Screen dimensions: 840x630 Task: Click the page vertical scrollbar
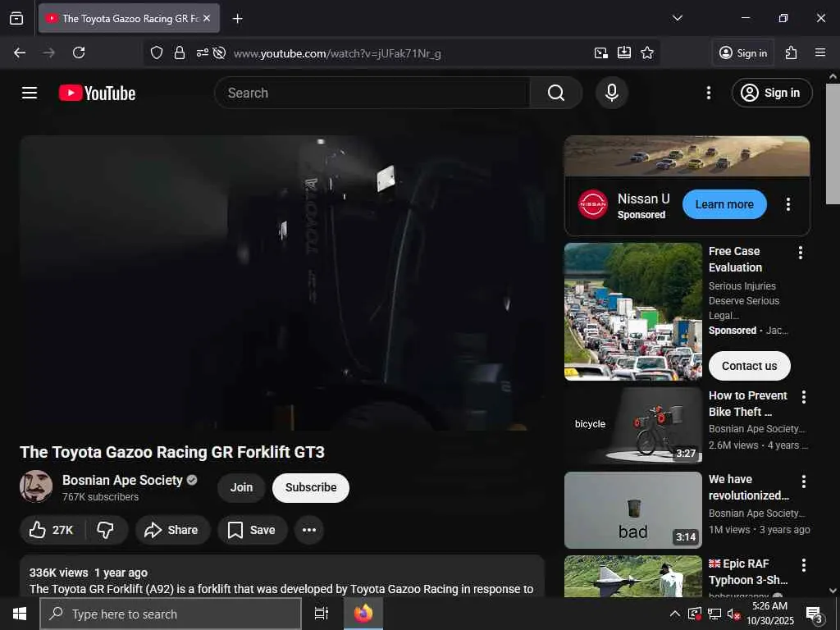click(833, 143)
